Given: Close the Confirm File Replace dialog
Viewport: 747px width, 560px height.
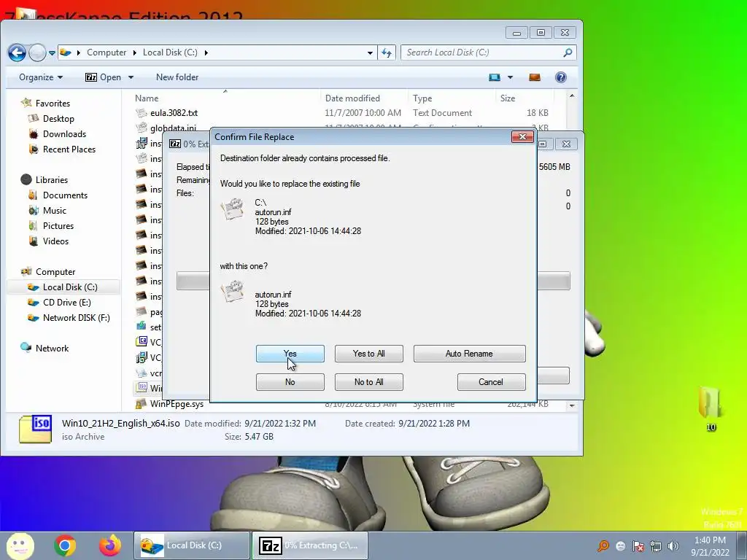Looking at the screenshot, I should pyautogui.click(x=522, y=137).
